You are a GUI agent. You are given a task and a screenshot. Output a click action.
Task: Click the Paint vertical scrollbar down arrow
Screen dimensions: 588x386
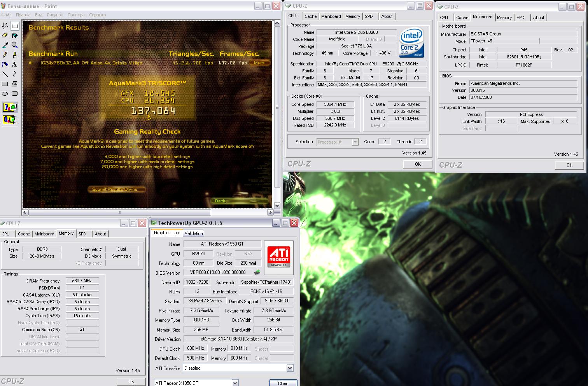pos(277,205)
